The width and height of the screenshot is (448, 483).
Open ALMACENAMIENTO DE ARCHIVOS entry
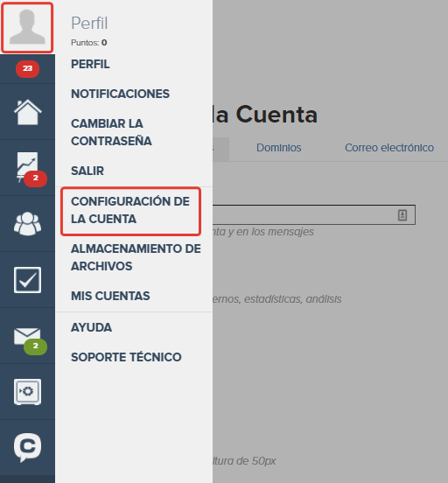pos(136,257)
